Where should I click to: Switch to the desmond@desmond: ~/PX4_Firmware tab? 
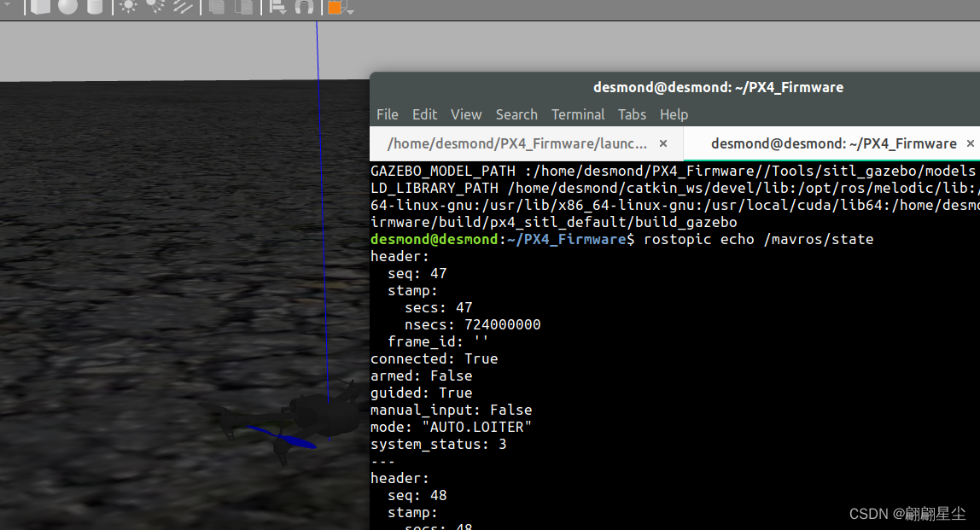tap(834, 143)
